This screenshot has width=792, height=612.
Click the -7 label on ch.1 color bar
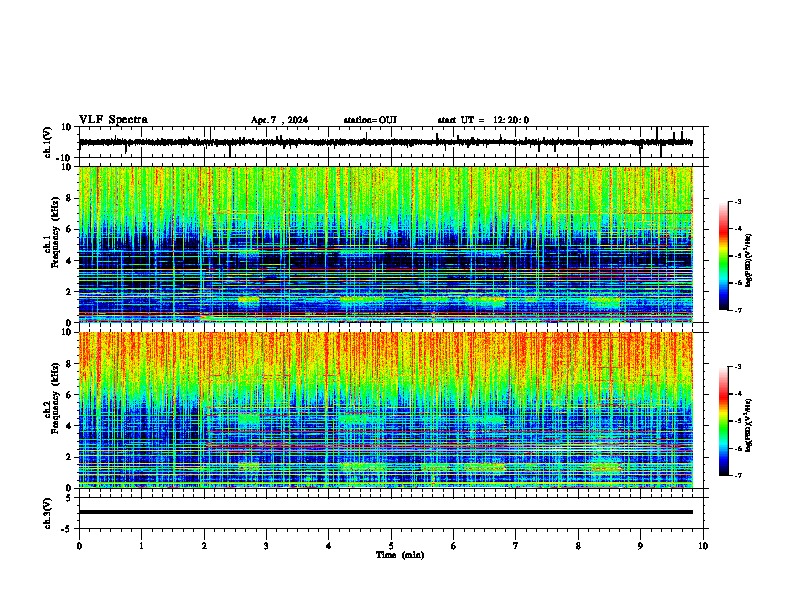(x=737, y=310)
